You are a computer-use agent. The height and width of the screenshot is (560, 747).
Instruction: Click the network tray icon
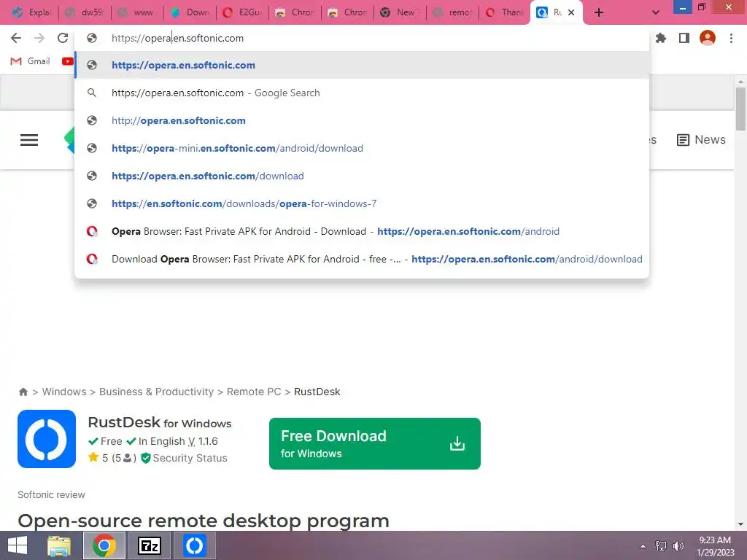[661, 546]
